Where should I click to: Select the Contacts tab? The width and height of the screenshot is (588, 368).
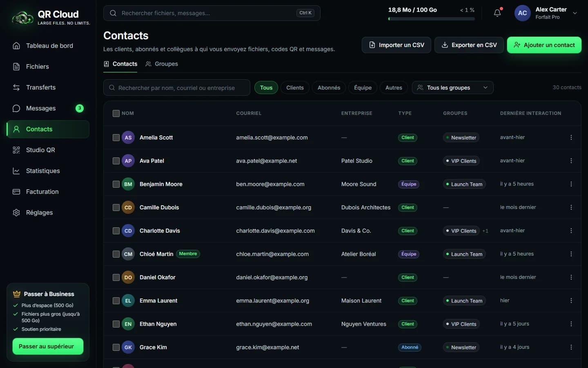tap(120, 64)
